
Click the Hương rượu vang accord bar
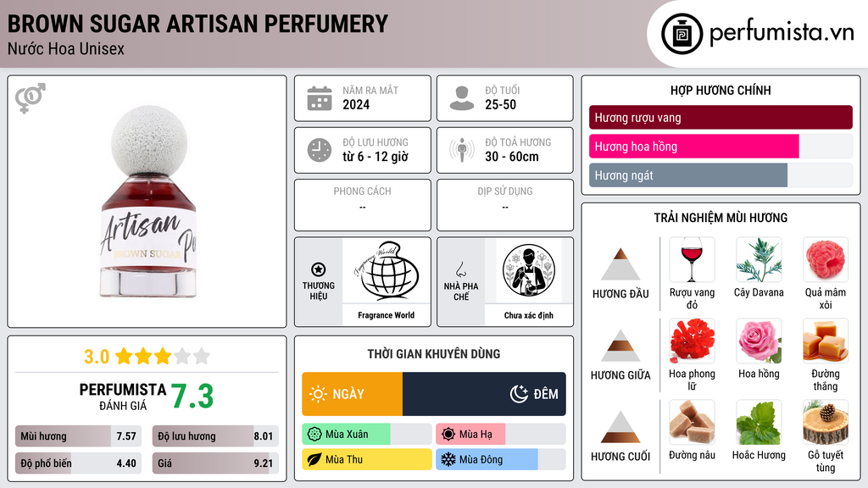(721, 117)
